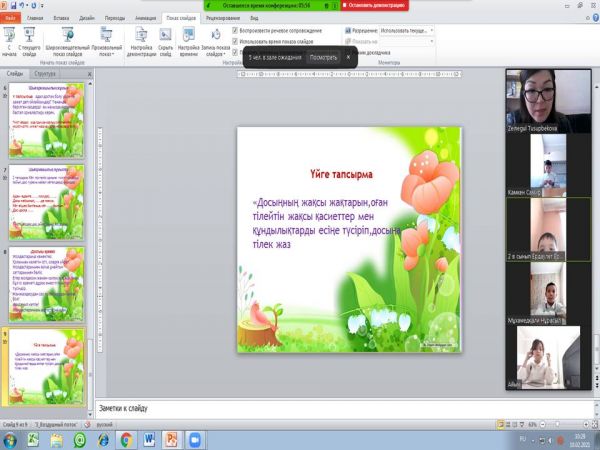Open Word from the taskbar

[150, 438]
